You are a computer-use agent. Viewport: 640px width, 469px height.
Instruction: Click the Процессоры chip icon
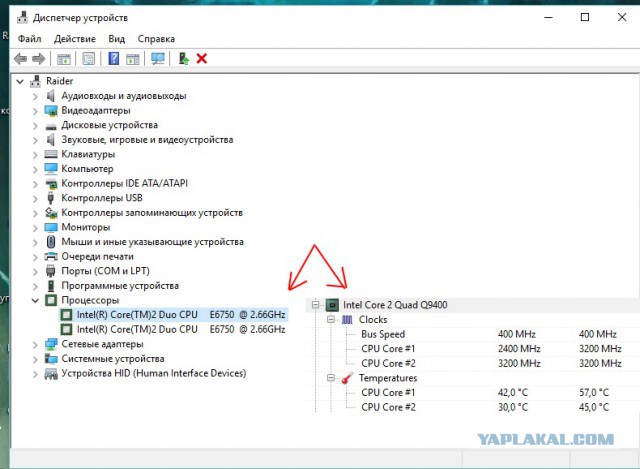[51, 300]
